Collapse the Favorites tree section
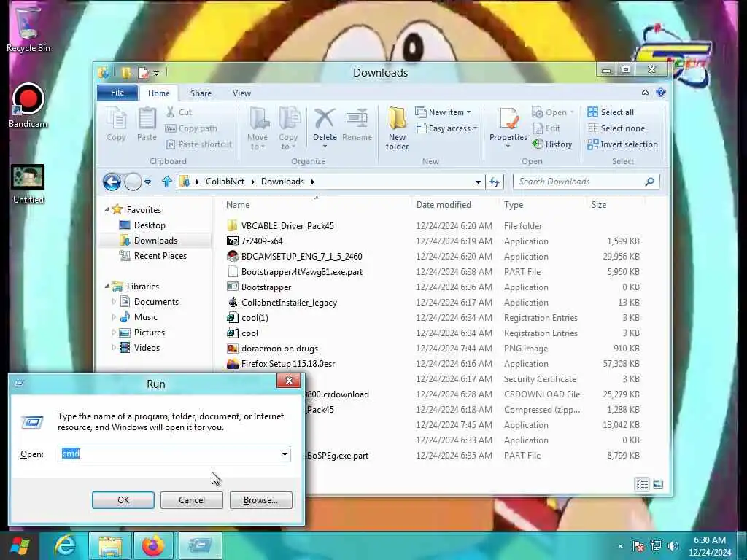This screenshot has width=747, height=560. coord(107,209)
